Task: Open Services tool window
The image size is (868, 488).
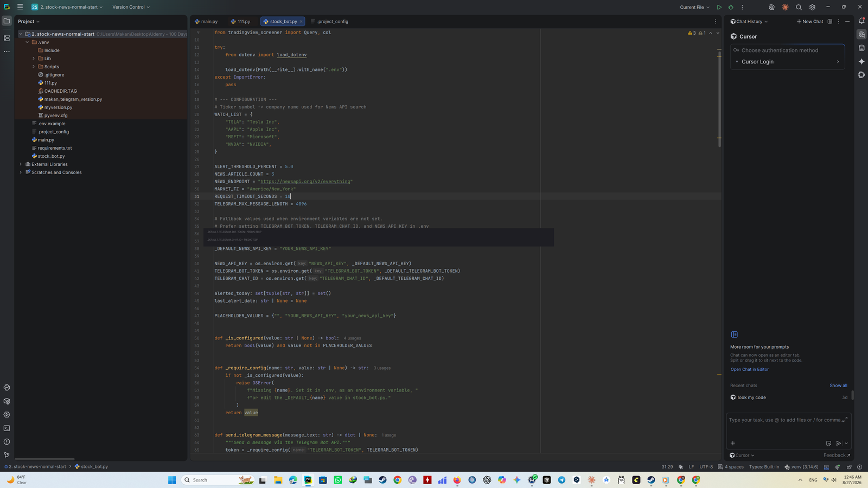Action: (x=7, y=415)
